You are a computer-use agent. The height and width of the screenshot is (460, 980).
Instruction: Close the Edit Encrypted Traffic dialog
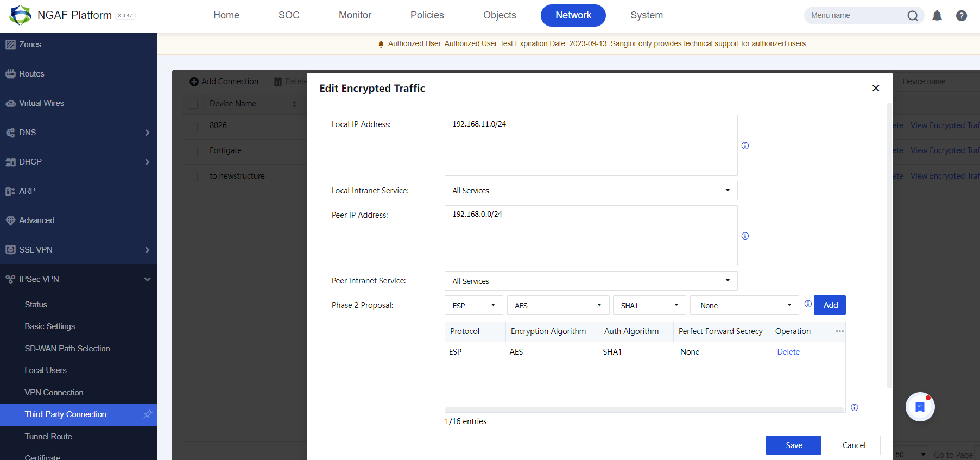click(875, 88)
